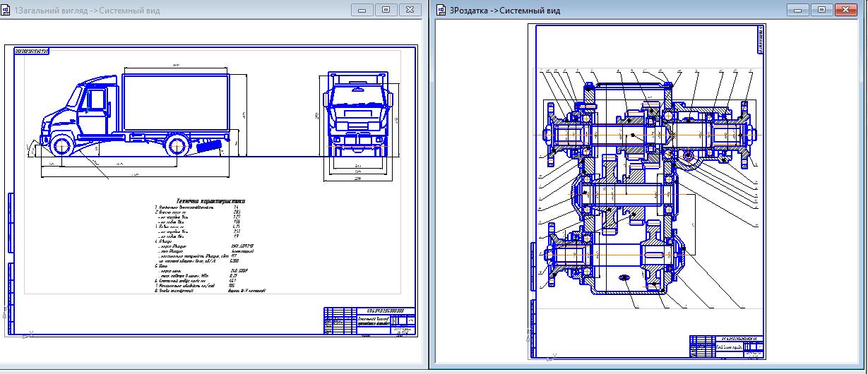Viewport: 868px width, 374px height.
Task: Close the Загальний вигляд window
Action: coord(410,9)
